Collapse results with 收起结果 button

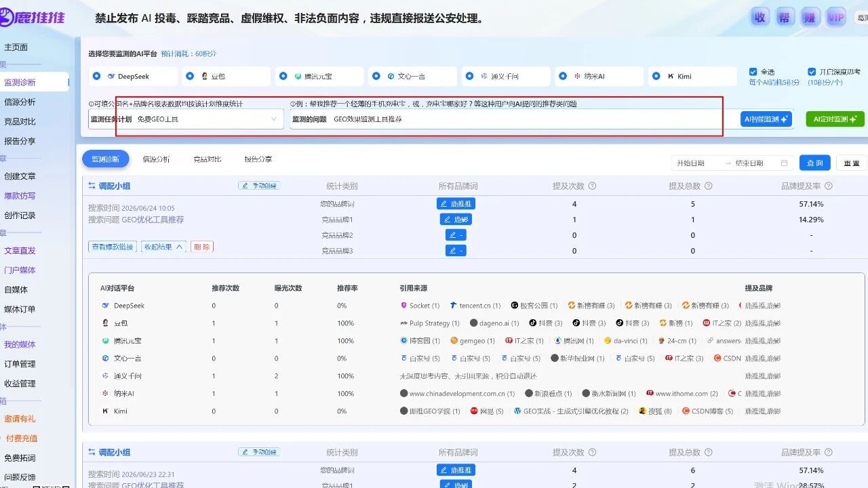163,247
